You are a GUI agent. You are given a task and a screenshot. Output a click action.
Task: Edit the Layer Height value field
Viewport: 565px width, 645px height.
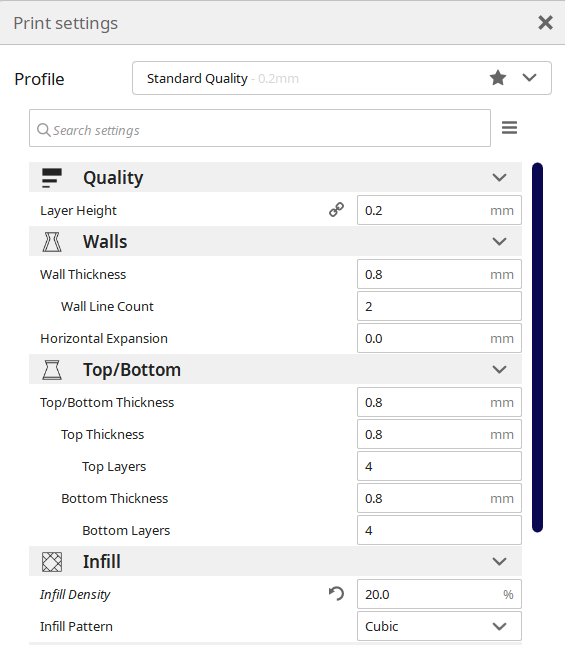point(439,210)
